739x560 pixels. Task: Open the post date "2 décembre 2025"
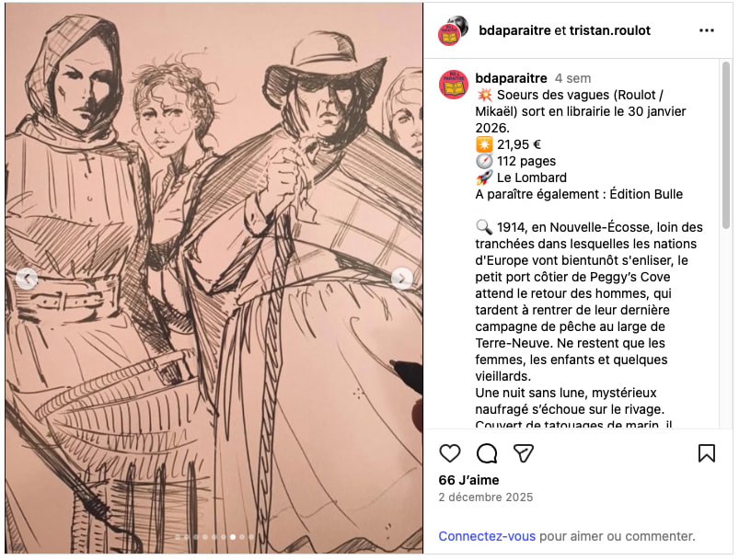coord(485,497)
